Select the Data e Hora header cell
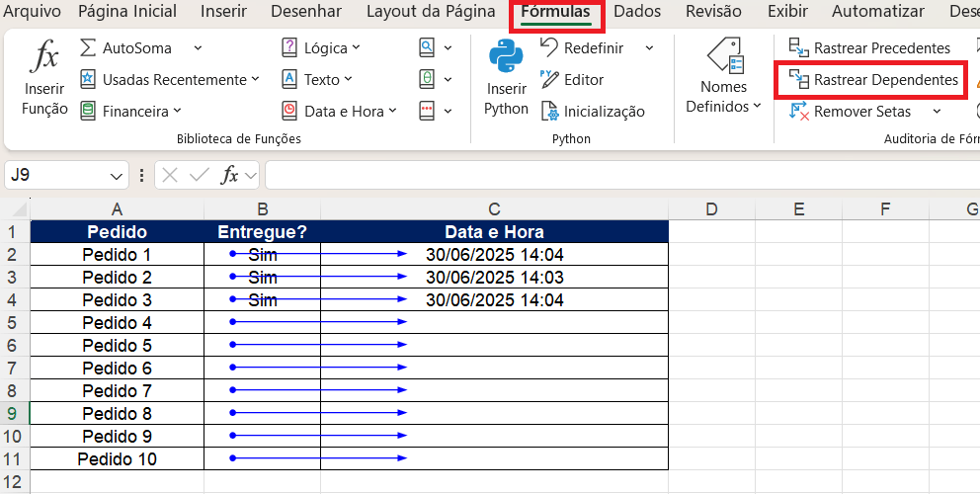 point(494,232)
